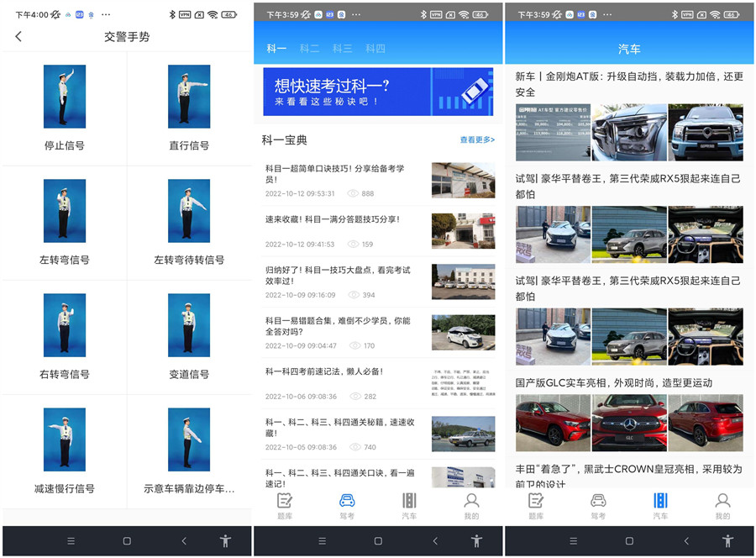Switch to the 科二 tab

pos(309,49)
